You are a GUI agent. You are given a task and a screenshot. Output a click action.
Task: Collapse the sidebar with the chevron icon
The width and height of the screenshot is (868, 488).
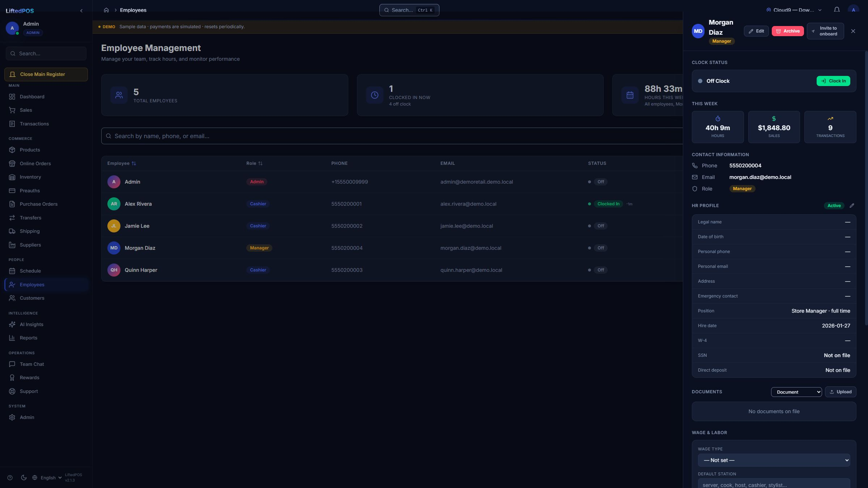[81, 11]
